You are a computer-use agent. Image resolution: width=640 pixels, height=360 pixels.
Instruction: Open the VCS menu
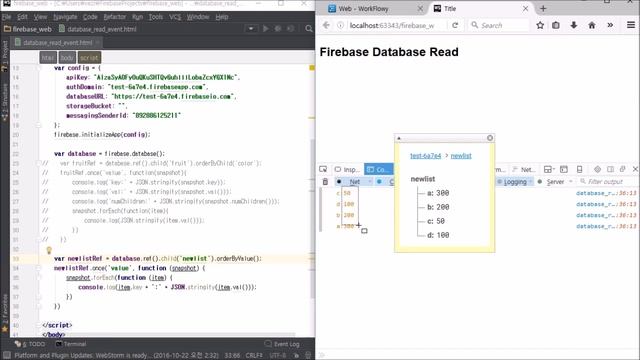(175, 17)
